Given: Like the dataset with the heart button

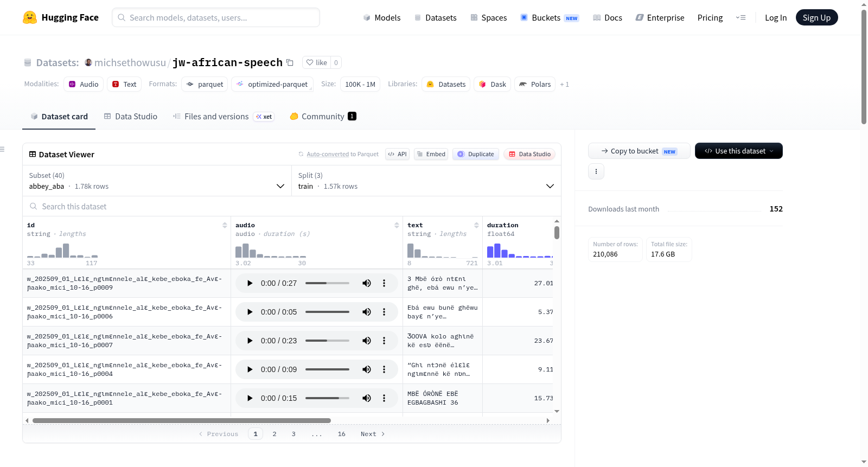Looking at the screenshot, I should tap(316, 62).
